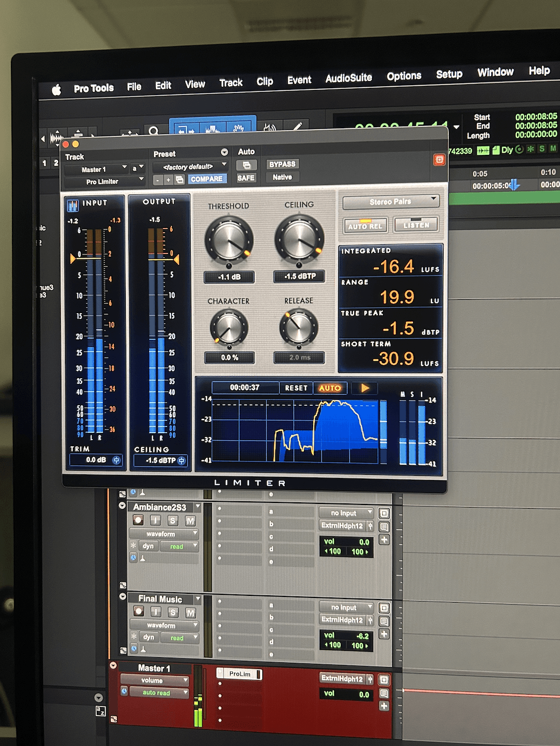Reset the loudness history with RESET

tap(296, 388)
